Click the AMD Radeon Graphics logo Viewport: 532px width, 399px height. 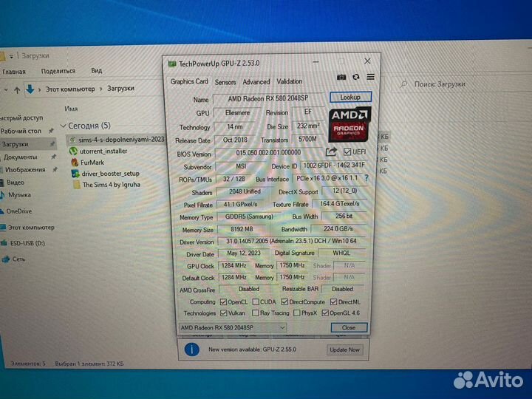coord(349,124)
